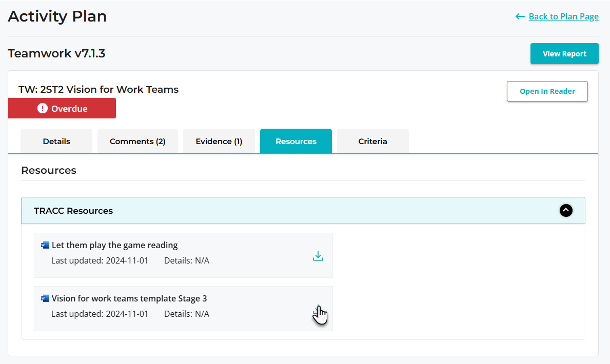This screenshot has width=610, height=364.
Task: Open the Comments (2) tab
Action: 137,141
